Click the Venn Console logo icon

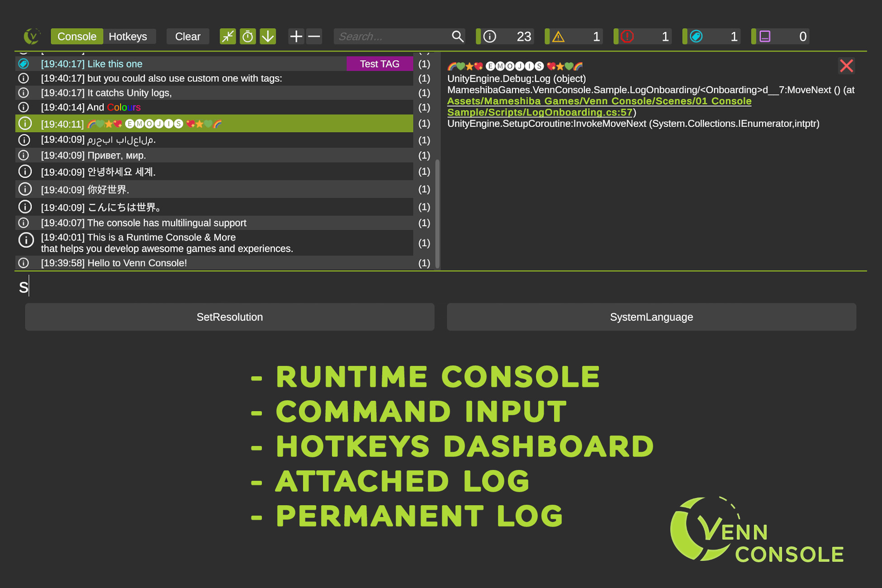(x=32, y=36)
